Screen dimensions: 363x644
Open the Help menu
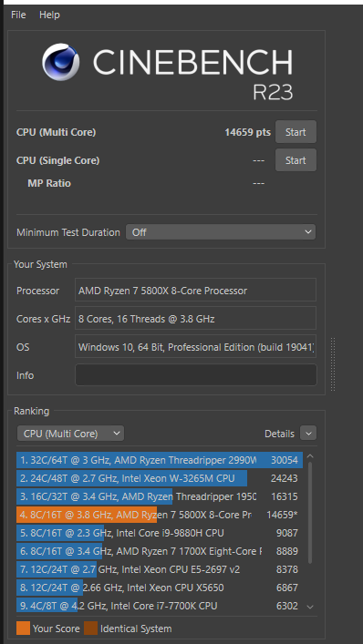49,15
